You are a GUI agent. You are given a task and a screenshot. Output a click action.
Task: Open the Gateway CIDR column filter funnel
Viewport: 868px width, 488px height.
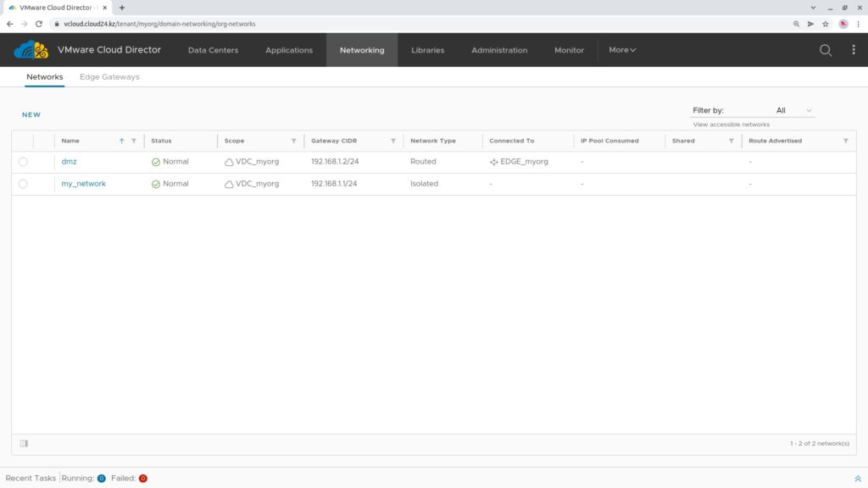393,141
